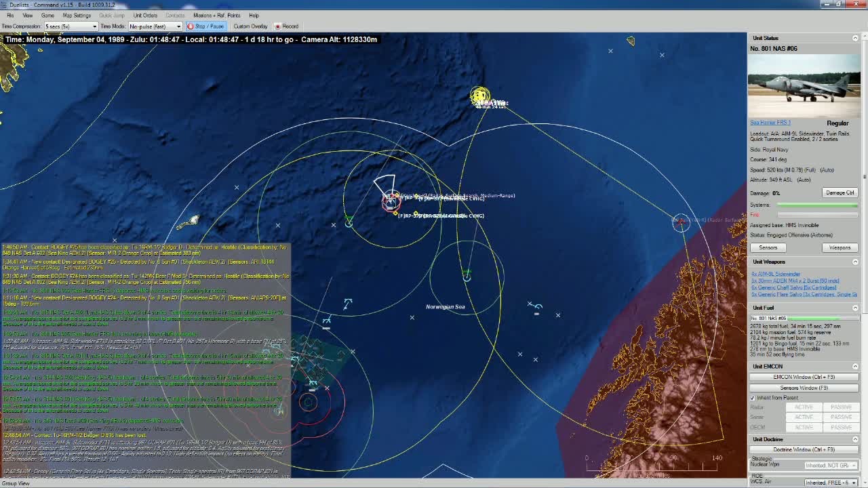Set Sonar to ACTIVE
This screenshot has height=488, width=868.
pyautogui.click(x=804, y=417)
